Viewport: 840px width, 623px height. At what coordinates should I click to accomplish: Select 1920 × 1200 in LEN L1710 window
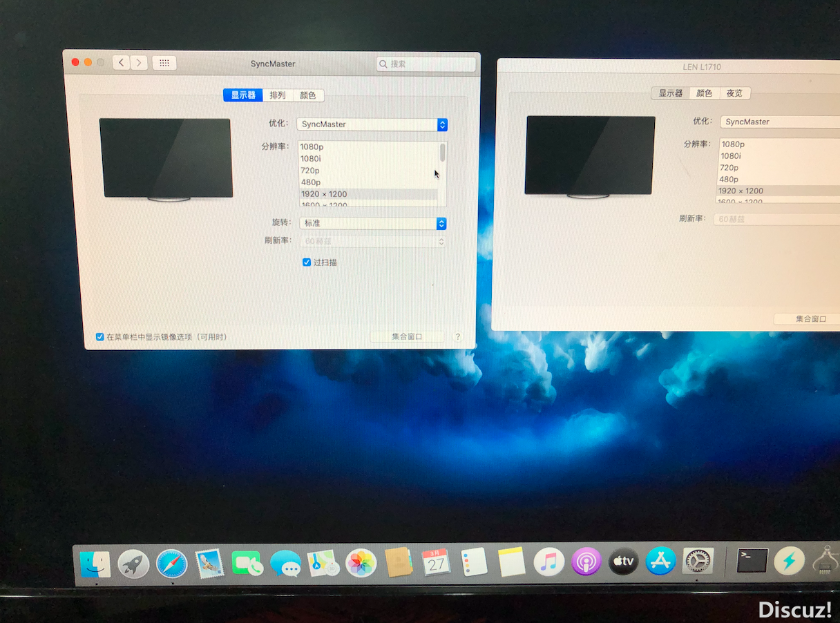click(x=779, y=191)
